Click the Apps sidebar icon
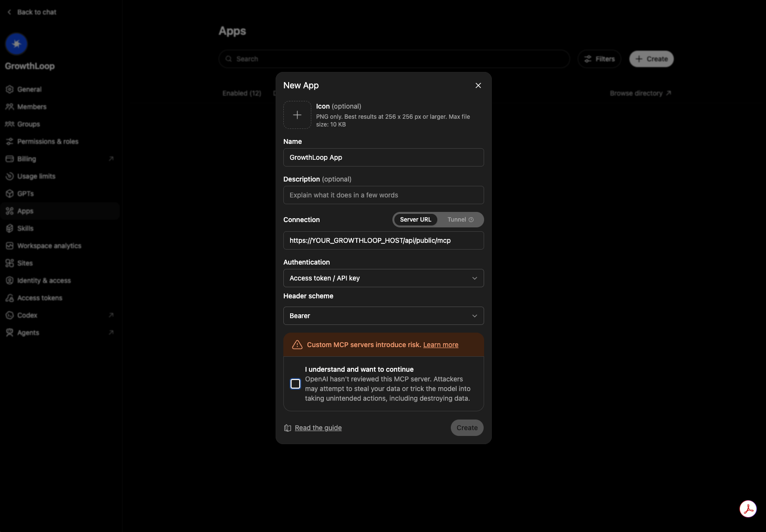The height and width of the screenshot is (532, 766). coord(10,211)
